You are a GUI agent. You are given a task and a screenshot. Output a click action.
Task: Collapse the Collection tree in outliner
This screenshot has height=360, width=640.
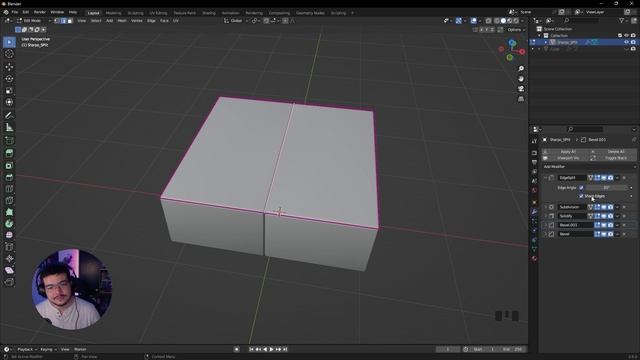click(x=539, y=36)
